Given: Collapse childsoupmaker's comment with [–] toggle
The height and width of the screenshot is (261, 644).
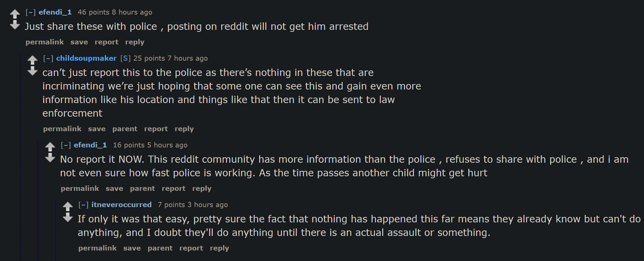Looking at the screenshot, I should click(48, 59).
